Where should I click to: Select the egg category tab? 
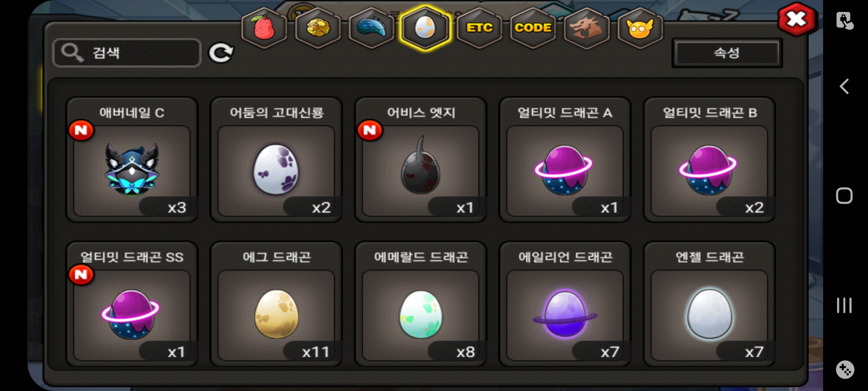[x=425, y=28]
